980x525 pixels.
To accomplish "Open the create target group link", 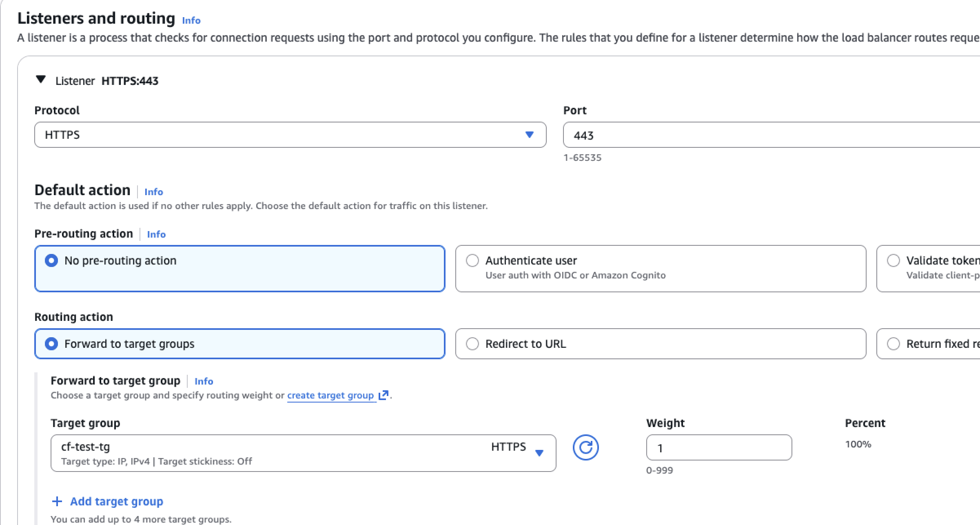I will 330,395.
